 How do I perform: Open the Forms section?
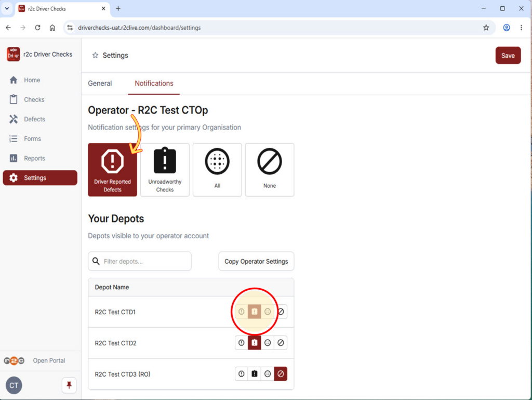pos(32,138)
